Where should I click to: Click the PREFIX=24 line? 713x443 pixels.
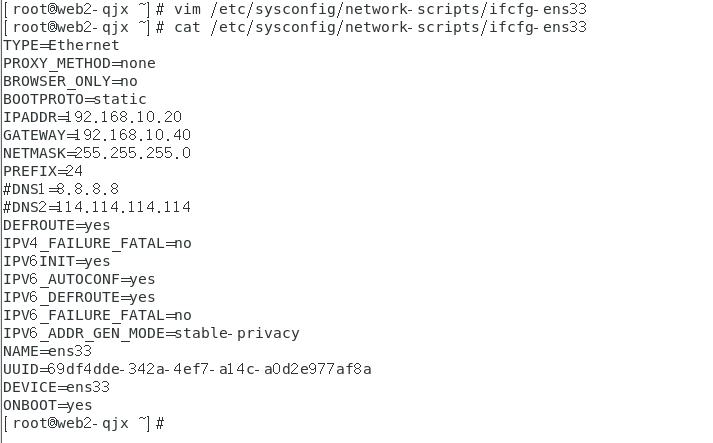pyautogui.click(x=43, y=171)
